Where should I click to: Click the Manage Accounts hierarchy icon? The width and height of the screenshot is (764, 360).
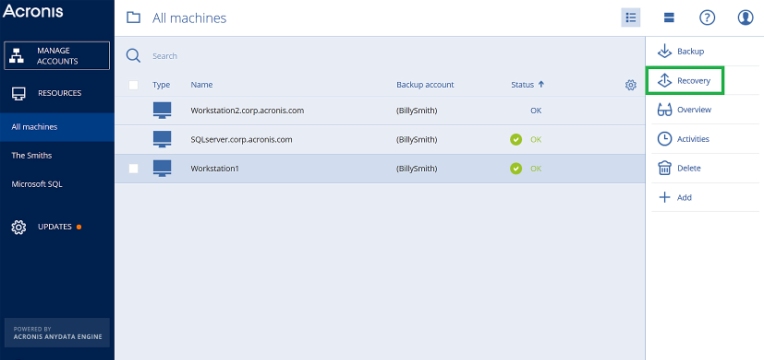[17, 56]
